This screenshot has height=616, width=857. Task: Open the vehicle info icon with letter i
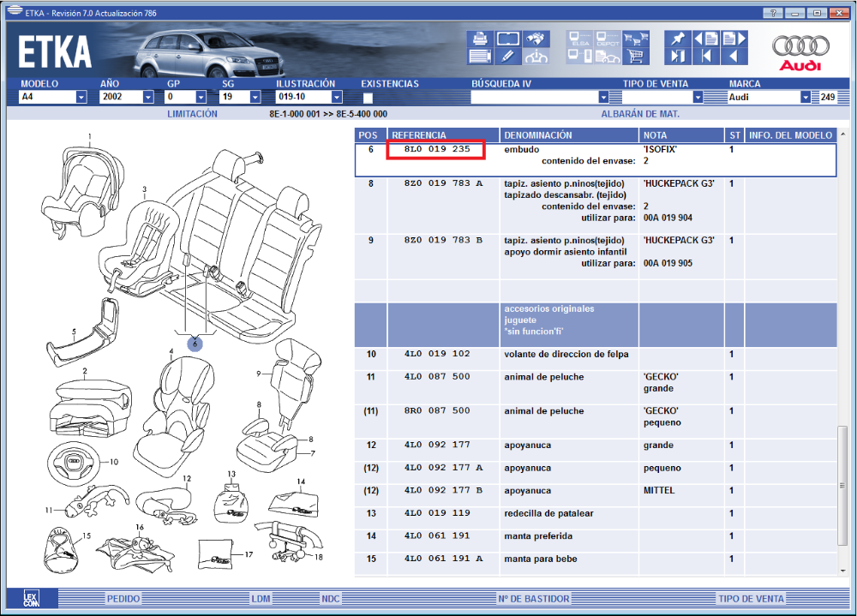536,56
